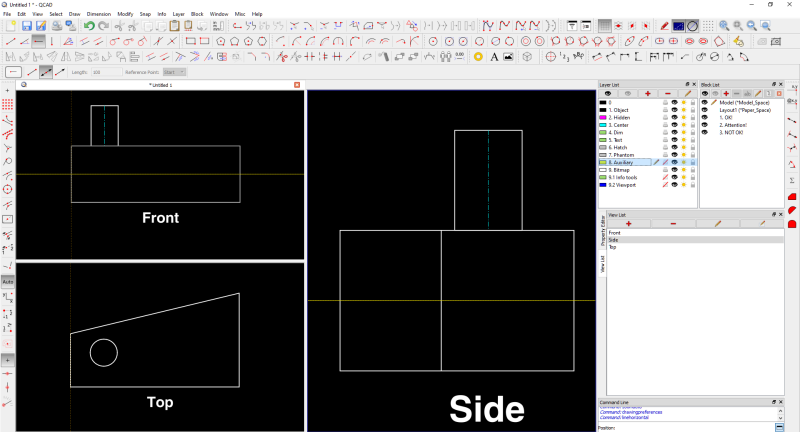
Task: Select the Snap to Grid tool
Action: coord(8,105)
